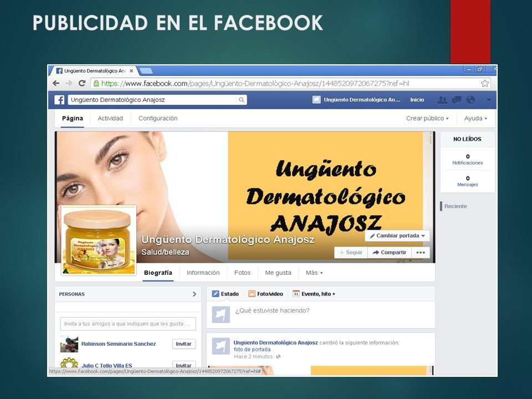Select the Evento, hito + option

coord(314,294)
